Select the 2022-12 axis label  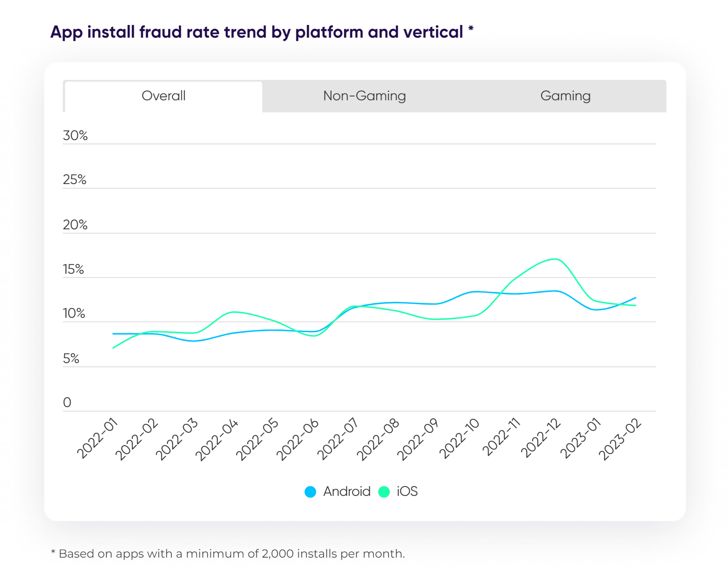coord(541,438)
